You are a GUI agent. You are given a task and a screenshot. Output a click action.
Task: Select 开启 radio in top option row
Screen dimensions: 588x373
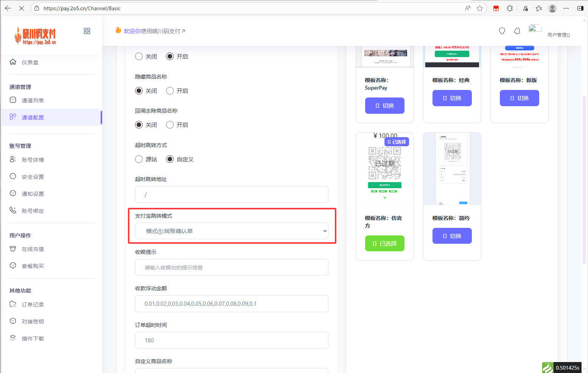[170, 56]
